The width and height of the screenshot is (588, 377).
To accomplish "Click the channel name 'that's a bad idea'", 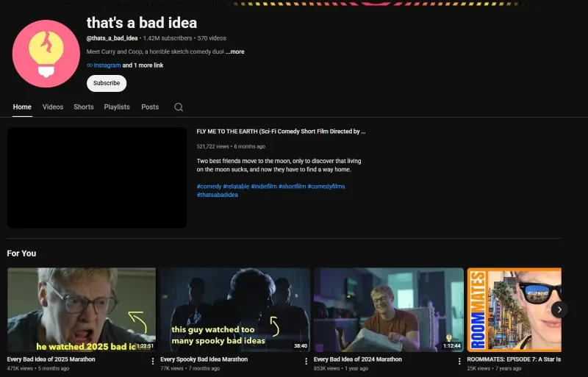I will click(x=142, y=23).
